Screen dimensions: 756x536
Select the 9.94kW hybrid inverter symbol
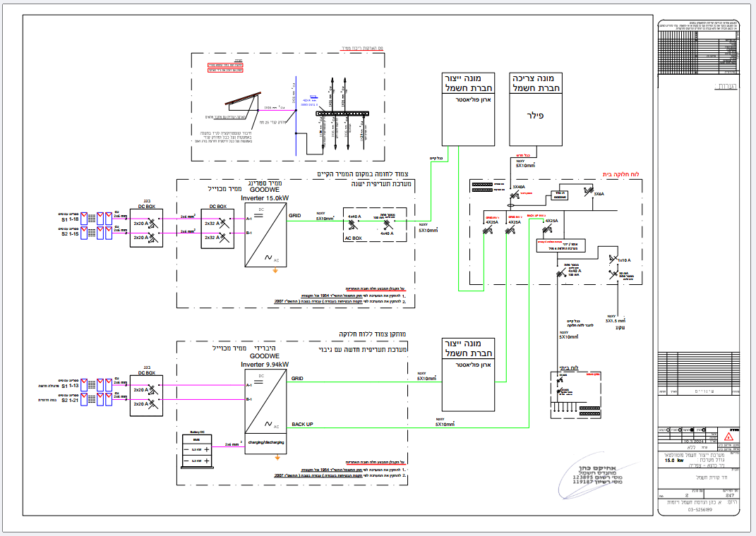pyautogui.click(x=266, y=402)
